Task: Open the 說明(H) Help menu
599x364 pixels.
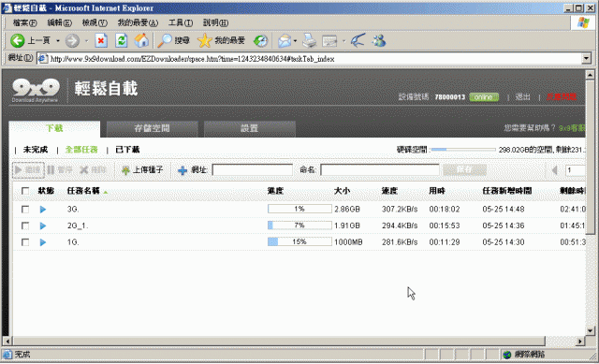Action: 215,22
